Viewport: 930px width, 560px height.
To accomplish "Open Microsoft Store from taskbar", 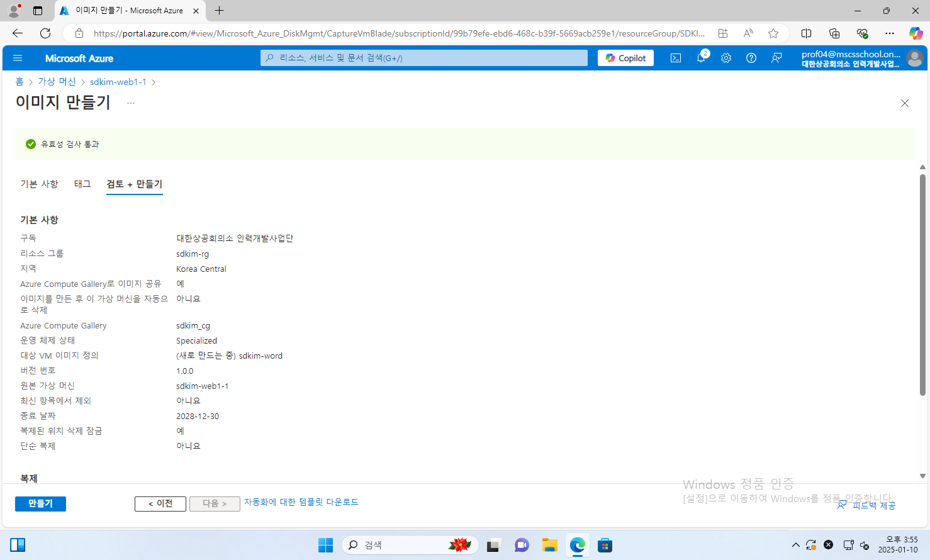I will pyautogui.click(x=605, y=545).
